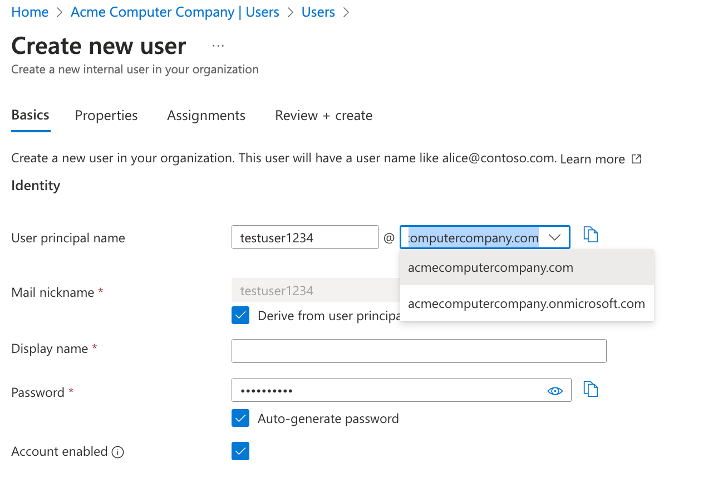718x478 pixels.
Task: Switch to the Basics tab
Action: [30, 115]
